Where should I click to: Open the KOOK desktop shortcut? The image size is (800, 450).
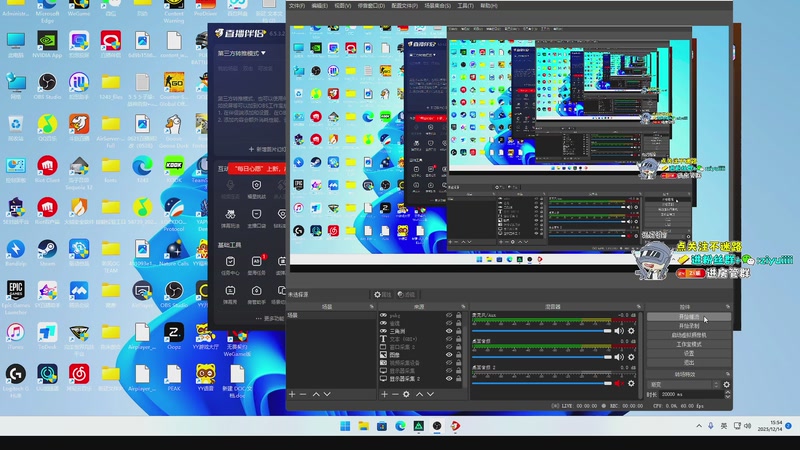[173, 169]
